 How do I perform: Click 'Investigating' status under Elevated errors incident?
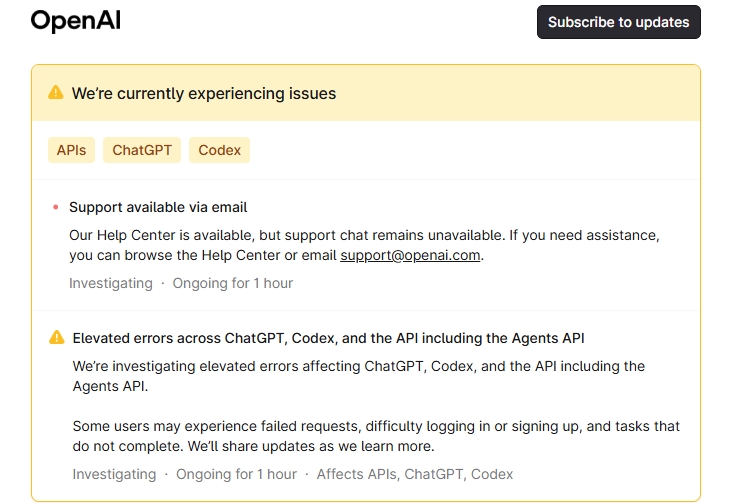pos(114,474)
